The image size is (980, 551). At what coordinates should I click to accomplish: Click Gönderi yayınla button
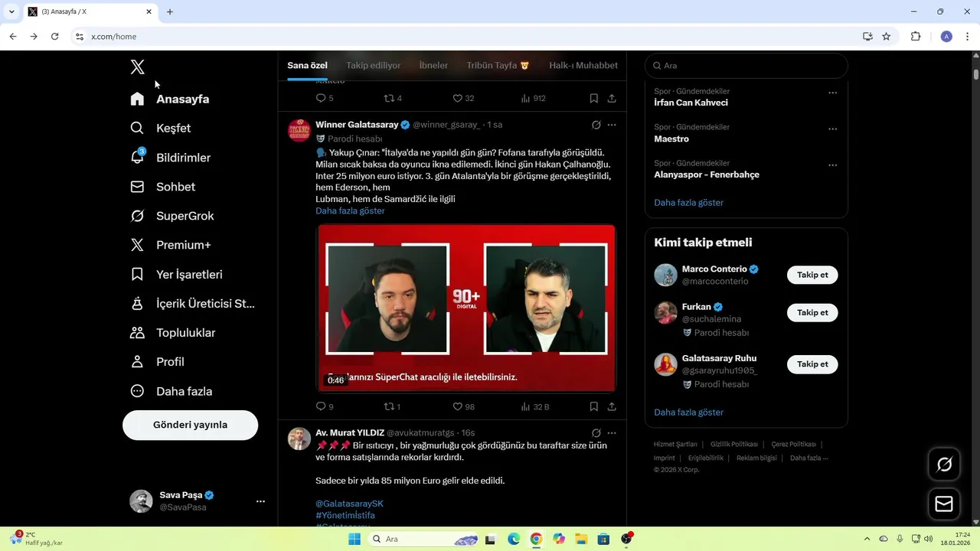coord(190,425)
